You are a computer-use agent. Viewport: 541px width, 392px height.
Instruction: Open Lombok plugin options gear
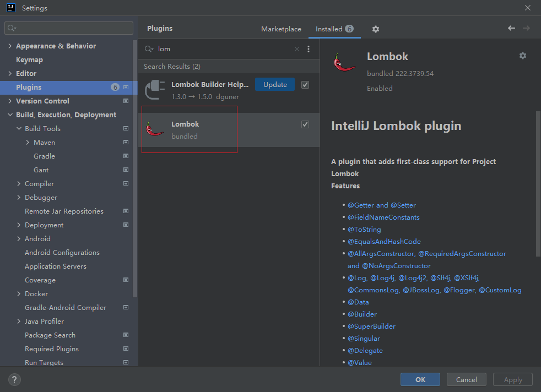[x=523, y=56]
